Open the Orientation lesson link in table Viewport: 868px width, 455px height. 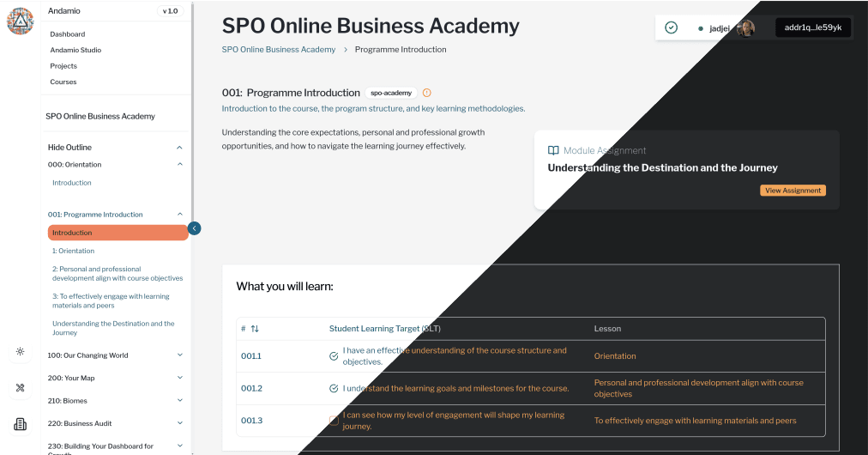[x=615, y=355]
